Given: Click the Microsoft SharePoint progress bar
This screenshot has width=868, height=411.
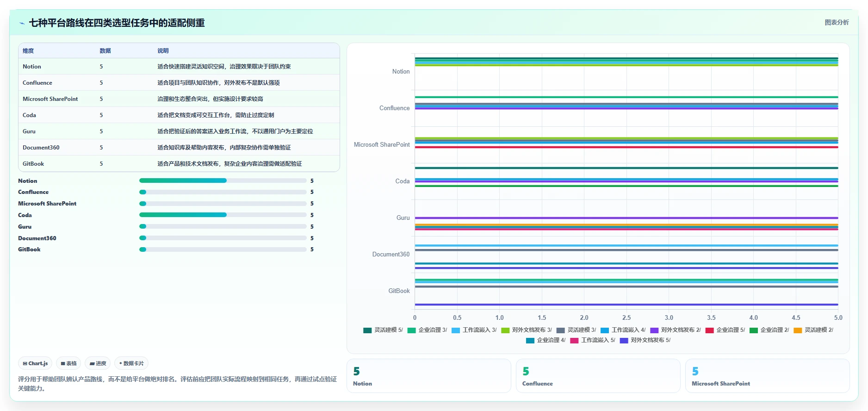Looking at the screenshot, I should pyautogui.click(x=223, y=204).
